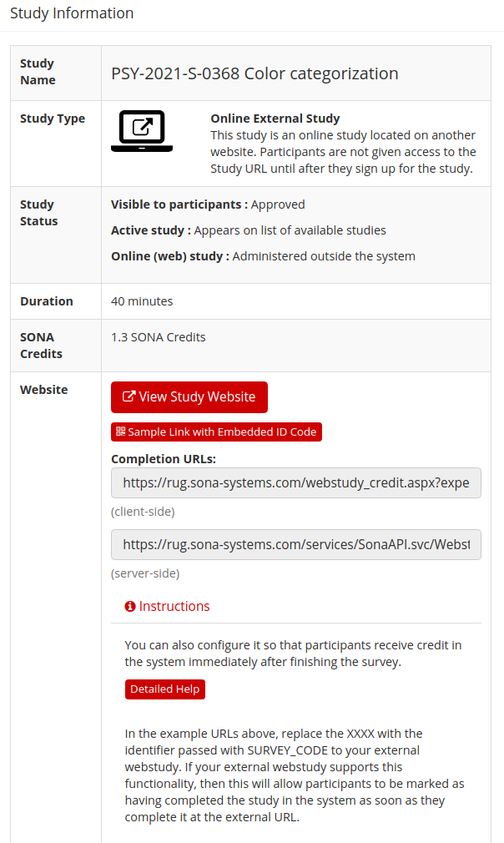The width and height of the screenshot is (504, 843).
Task: Open Detailed Help
Action: (x=164, y=689)
